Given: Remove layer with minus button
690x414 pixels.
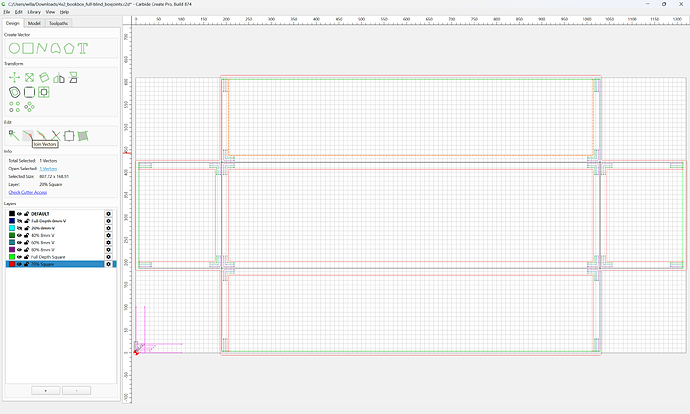Looking at the screenshot, I should tap(77, 391).
